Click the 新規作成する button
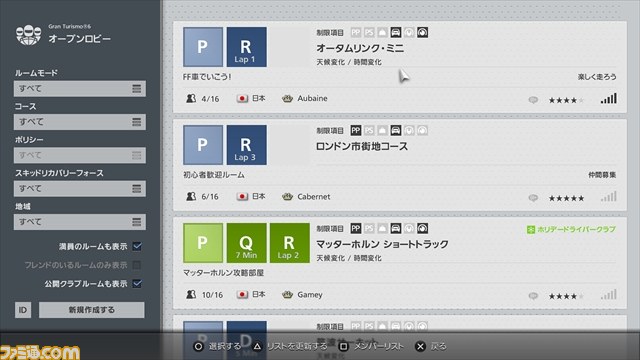640x360 pixels. coord(91,310)
